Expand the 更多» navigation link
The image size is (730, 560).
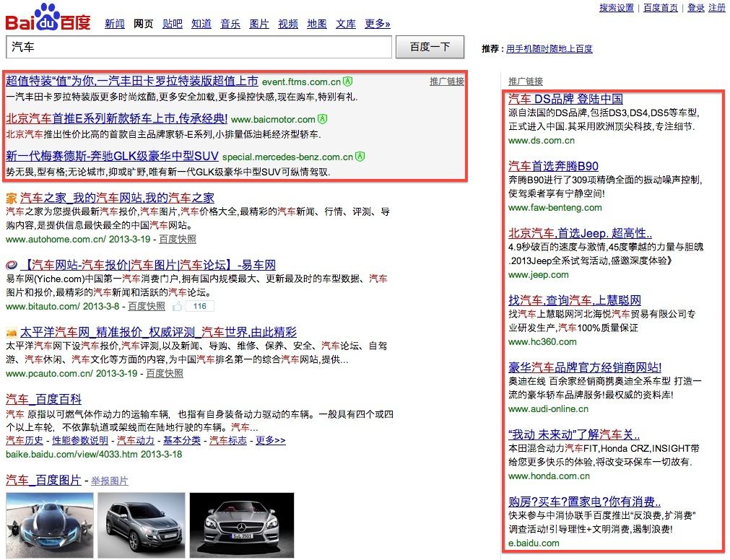coord(377,24)
